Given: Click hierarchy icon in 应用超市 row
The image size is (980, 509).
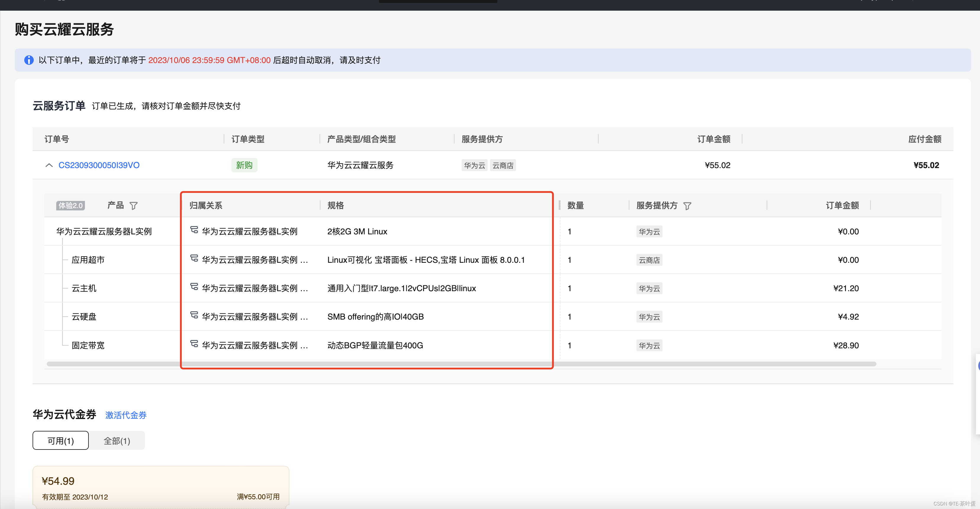Looking at the screenshot, I should pyautogui.click(x=194, y=258).
